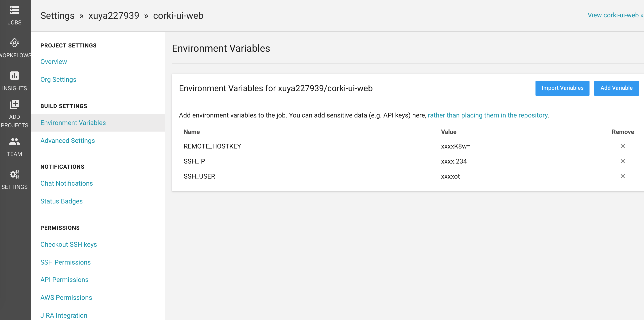The width and height of the screenshot is (644, 320).
Task: Click the Add Projects icon
Action: point(15,104)
